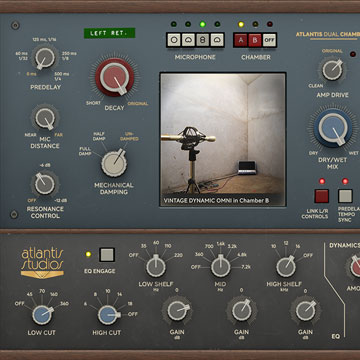Click the blue Low Cut knob
The height and width of the screenshot is (360, 360).
coord(42,315)
